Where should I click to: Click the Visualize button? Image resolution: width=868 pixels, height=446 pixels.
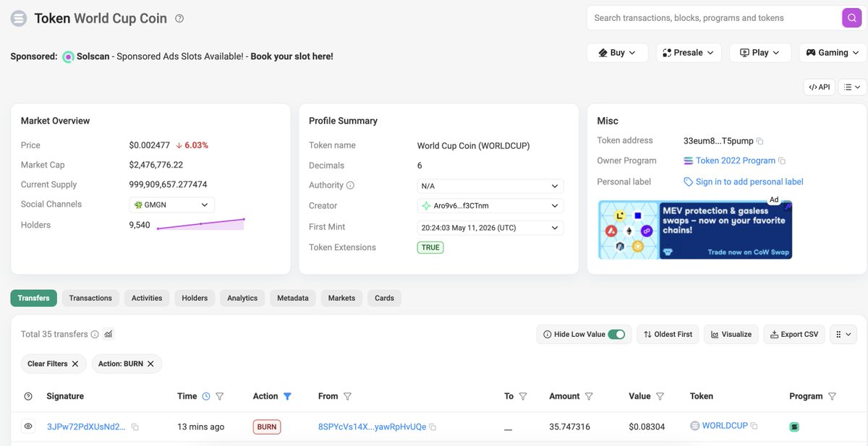click(731, 334)
